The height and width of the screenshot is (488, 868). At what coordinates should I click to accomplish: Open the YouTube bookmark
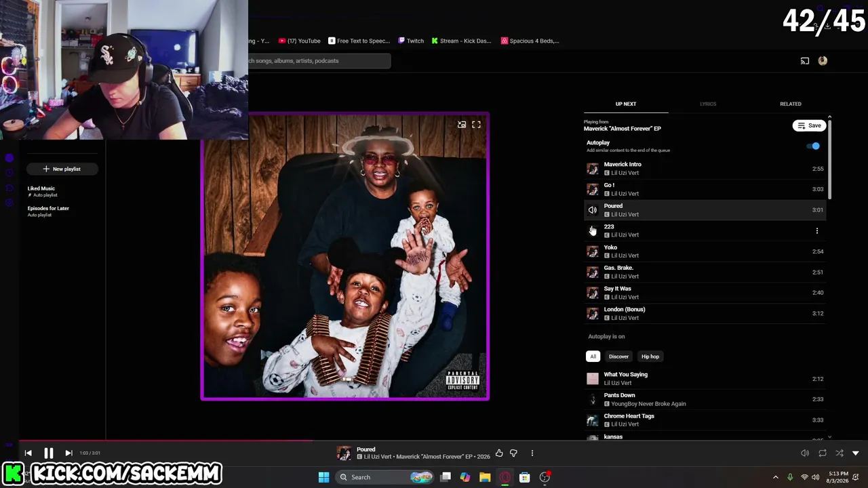300,41
